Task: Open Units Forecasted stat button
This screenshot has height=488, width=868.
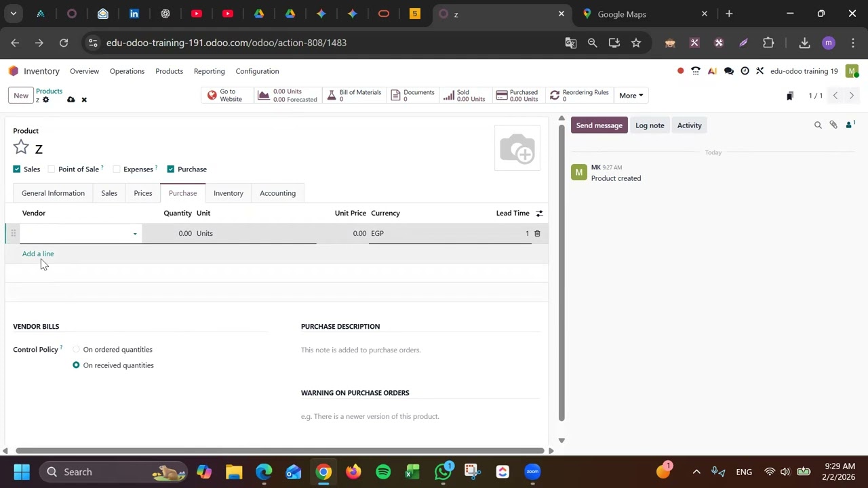Action: click(x=288, y=96)
